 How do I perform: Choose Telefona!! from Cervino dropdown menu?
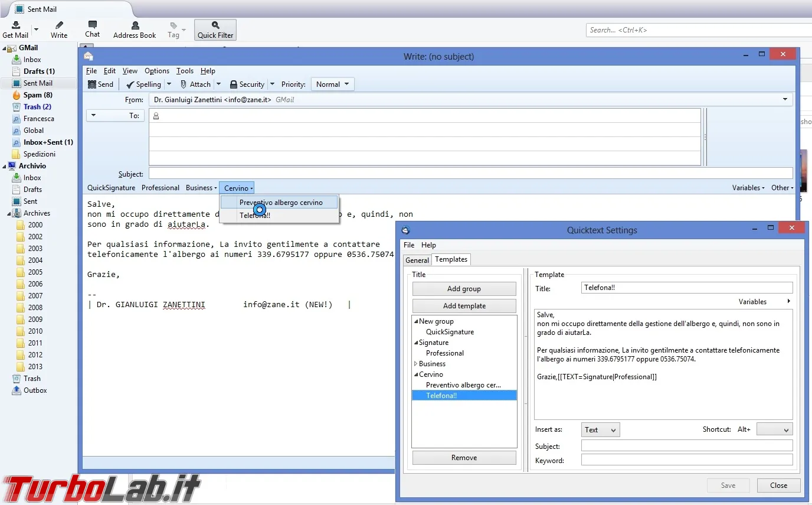point(280,216)
